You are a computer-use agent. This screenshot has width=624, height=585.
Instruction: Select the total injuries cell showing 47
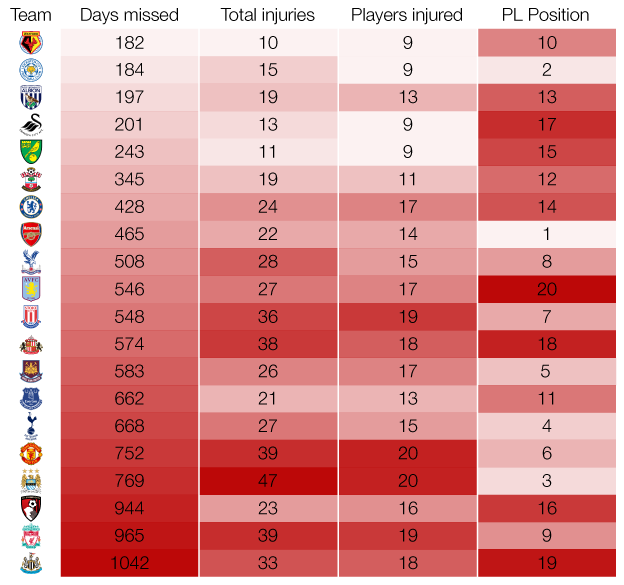pos(268,480)
